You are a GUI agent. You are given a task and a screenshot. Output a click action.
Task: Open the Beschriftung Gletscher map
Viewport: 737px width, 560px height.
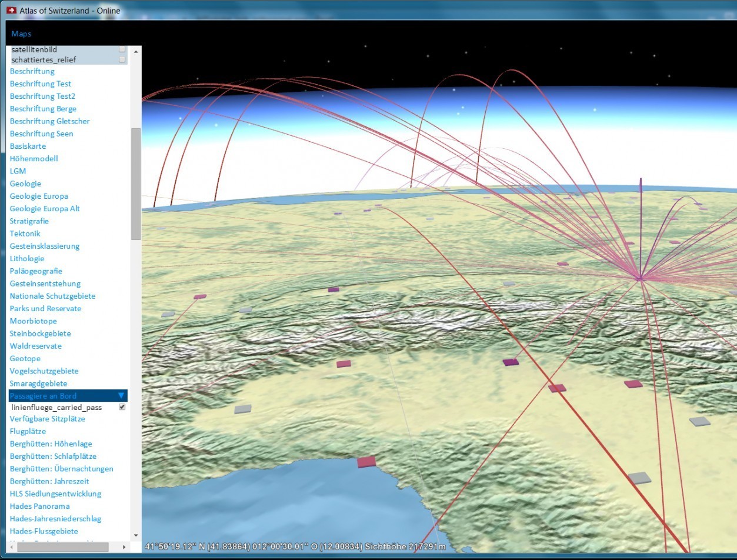pos(50,121)
